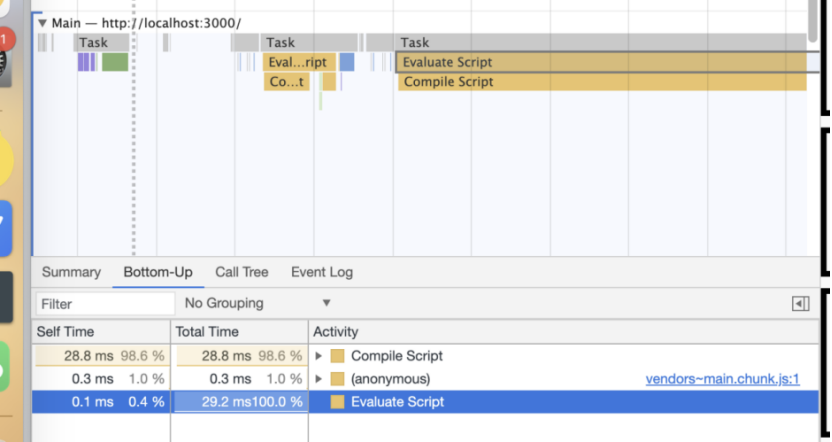Click the (anonymous) row category icon
832x442 pixels.
pyautogui.click(x=337, y=379)
